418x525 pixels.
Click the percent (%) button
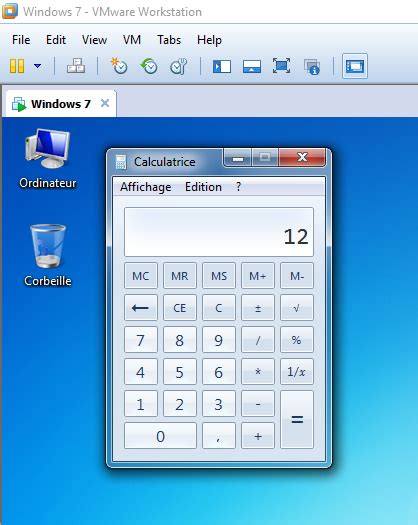coord(297,340)
